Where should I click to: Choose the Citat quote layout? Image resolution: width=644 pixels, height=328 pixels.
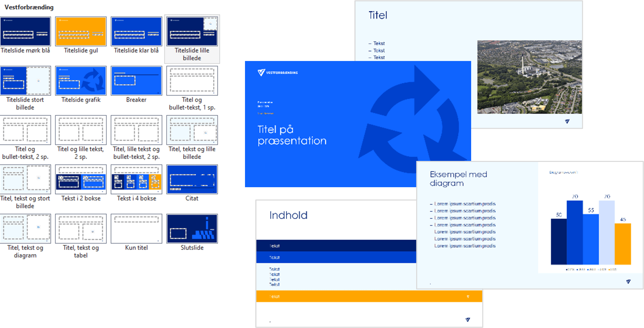(192, 179)
